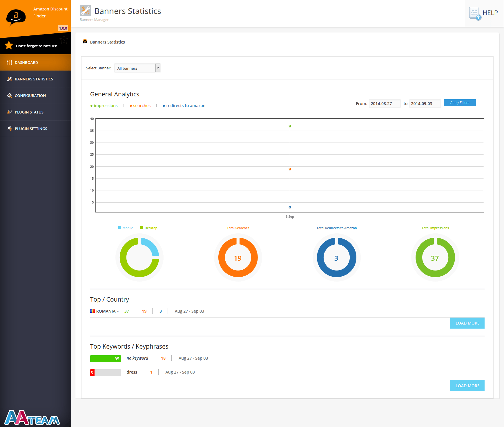
Task: Click the Dashboard sliders icon
Action: coord(10,62)
